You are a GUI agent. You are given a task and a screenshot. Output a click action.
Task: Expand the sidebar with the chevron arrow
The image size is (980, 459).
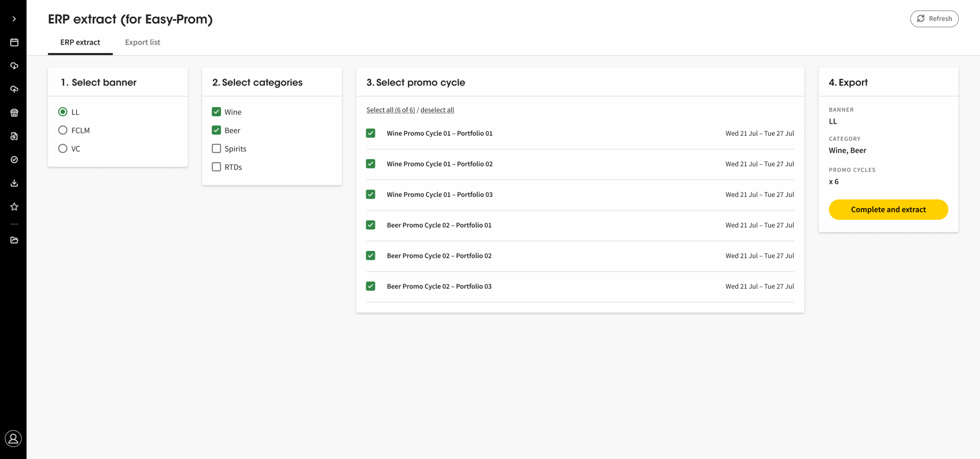click(14, 19)
